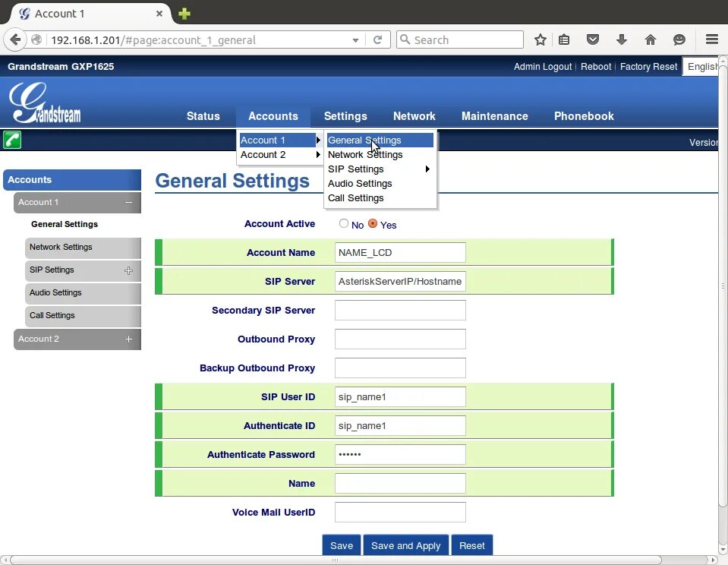Click the Authenticate Password field

[400, 454]
